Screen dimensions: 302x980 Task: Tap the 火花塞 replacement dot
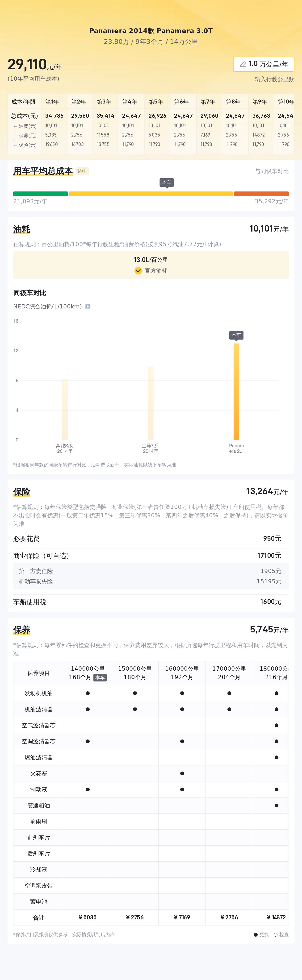click(182, 773)
